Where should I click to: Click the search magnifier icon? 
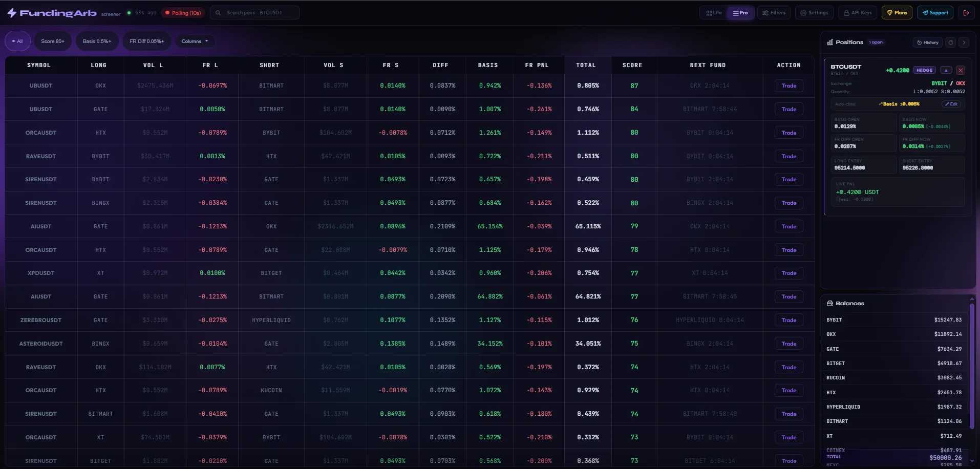218,13
